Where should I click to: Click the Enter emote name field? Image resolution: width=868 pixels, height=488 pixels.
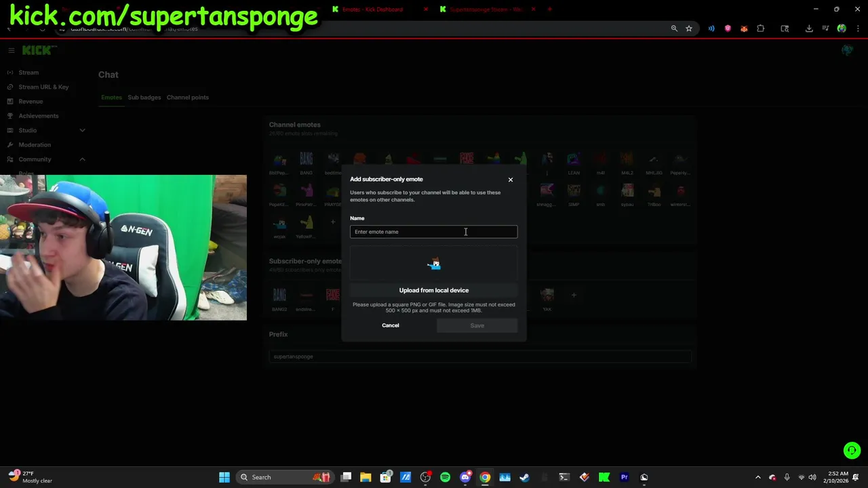point(433,232)
